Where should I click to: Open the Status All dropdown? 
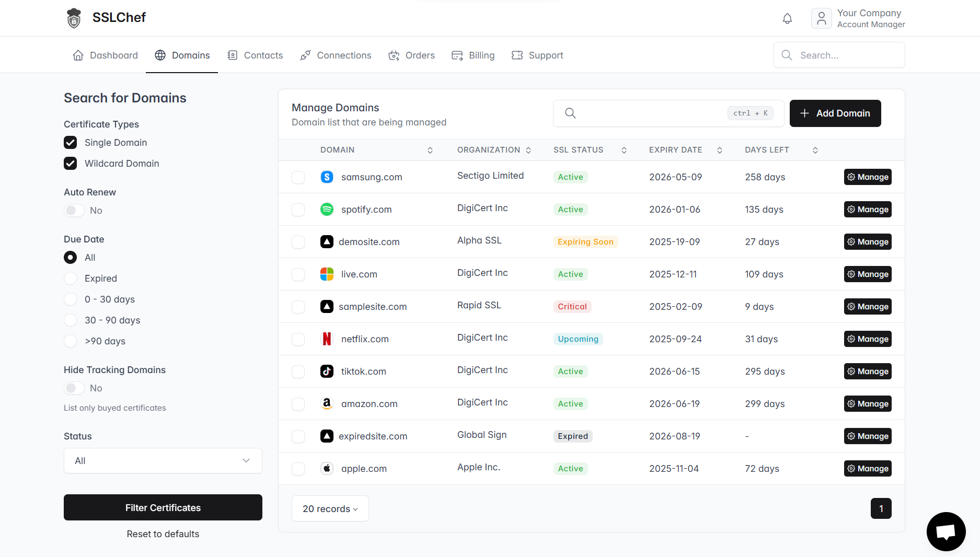(x=163, y=461)
